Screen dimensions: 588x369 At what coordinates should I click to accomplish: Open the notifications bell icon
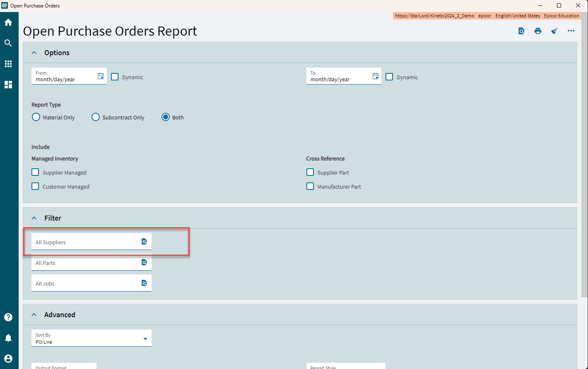(x=8, y=338)
